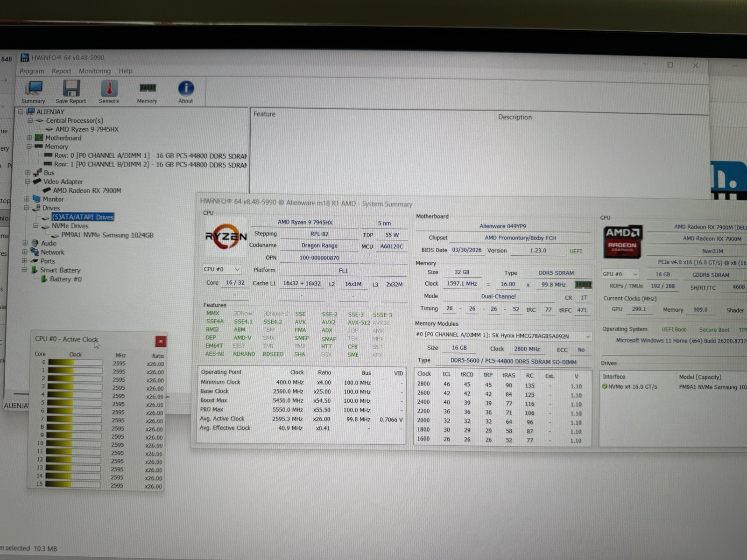Expand the Bus tree node
The height and width of the screenshot is (560, 747).
[28, 173]
